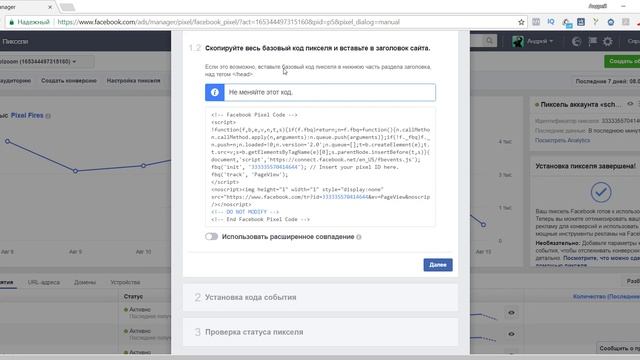The width and height of the screenshot is (640, 360).
Task: Click the second Активно status row
Action: pos(140,331)
